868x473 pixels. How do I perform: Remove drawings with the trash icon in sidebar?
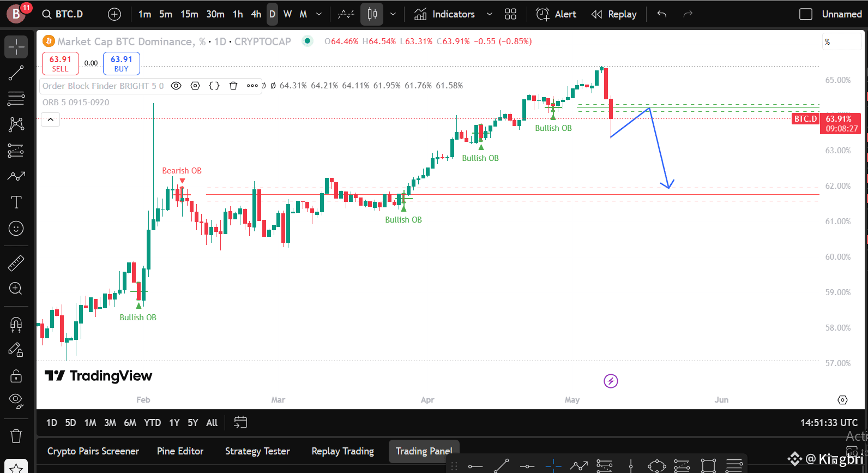[16, 436]
